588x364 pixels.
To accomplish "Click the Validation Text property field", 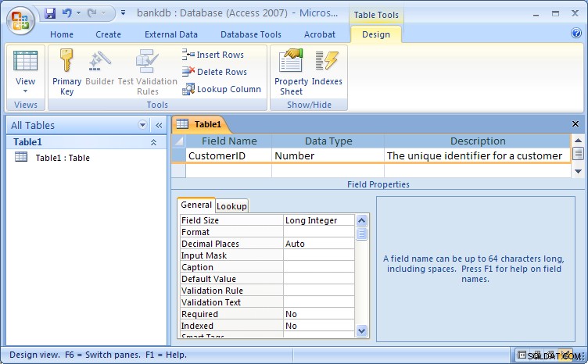I will tap(319, 302).
